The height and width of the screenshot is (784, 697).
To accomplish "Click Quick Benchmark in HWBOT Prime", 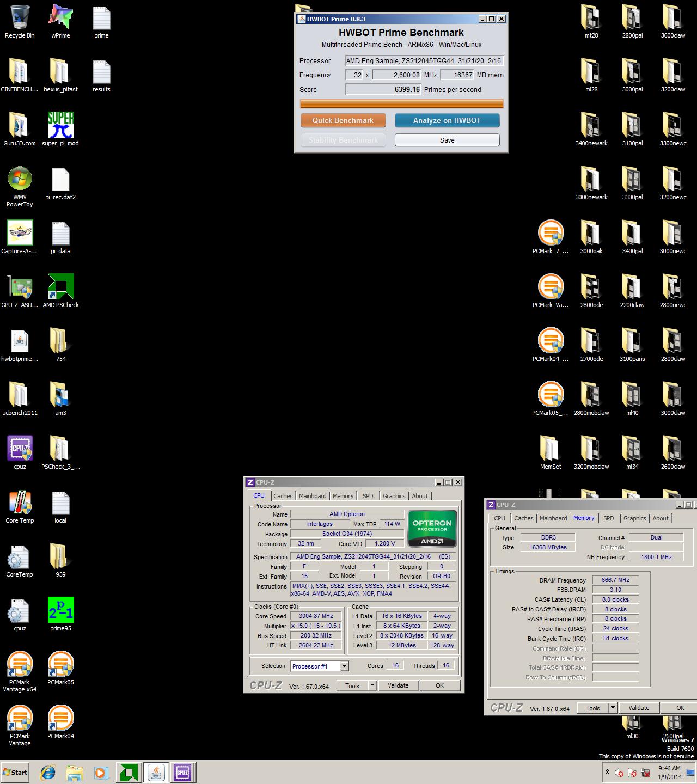I will click(343, 120).
